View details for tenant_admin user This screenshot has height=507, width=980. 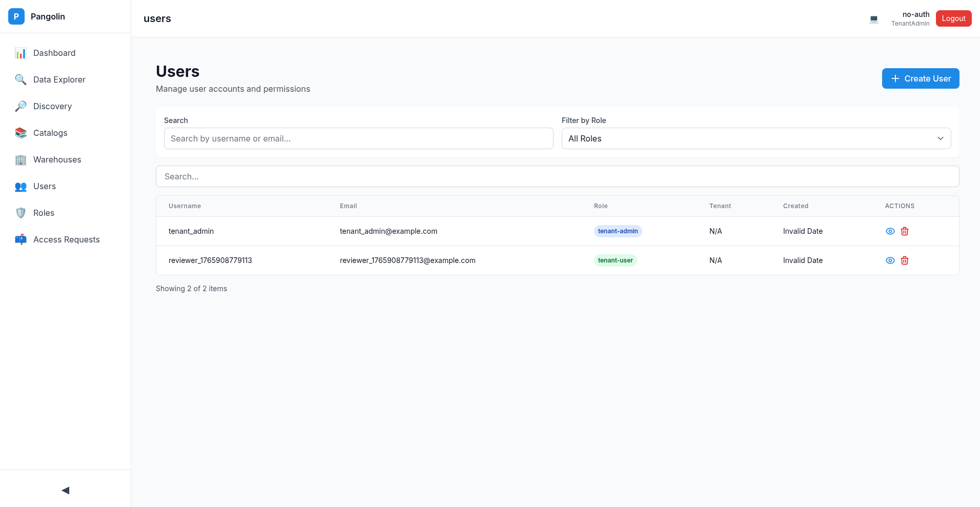click(x=890, y=231)
